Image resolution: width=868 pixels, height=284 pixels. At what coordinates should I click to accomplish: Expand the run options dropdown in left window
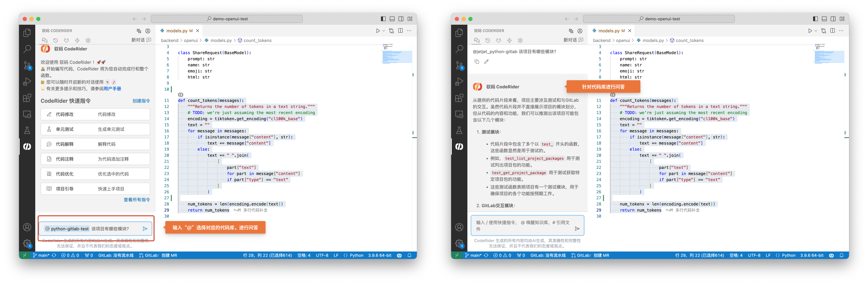(x=384, y=31)
